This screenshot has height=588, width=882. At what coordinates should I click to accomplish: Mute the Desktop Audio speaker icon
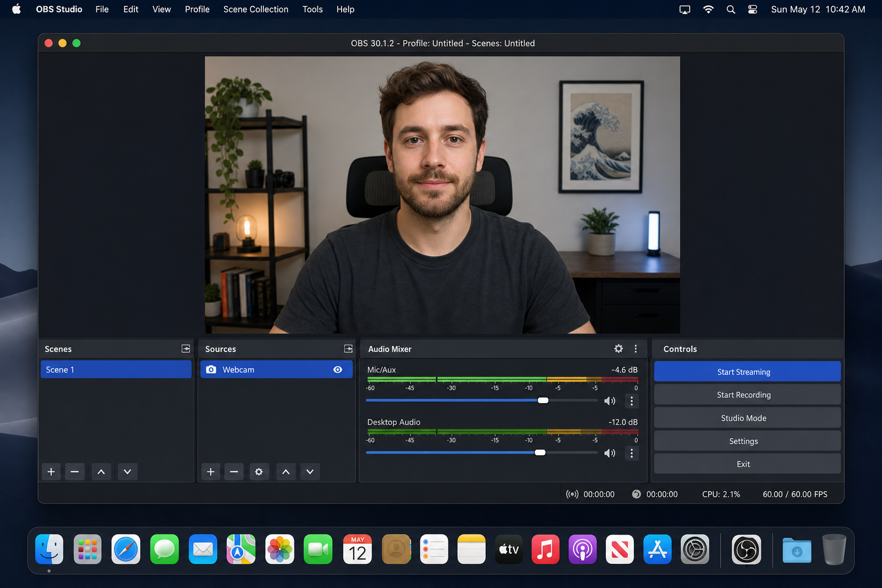pos(610,453)
